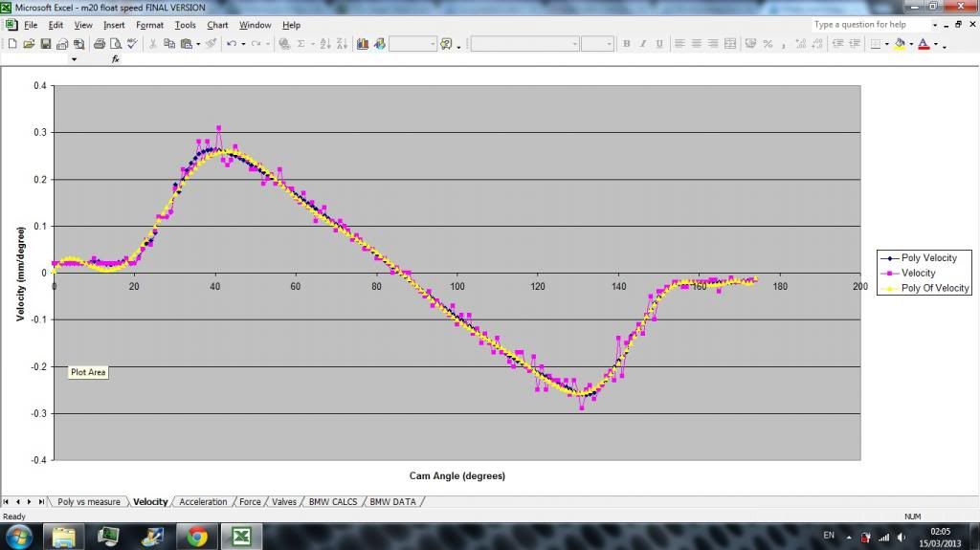The height and width of the screenshot is (550, 980).
Task: Click the Undo arrow icon
Action: pyautogui.click(x=231, y=44)
